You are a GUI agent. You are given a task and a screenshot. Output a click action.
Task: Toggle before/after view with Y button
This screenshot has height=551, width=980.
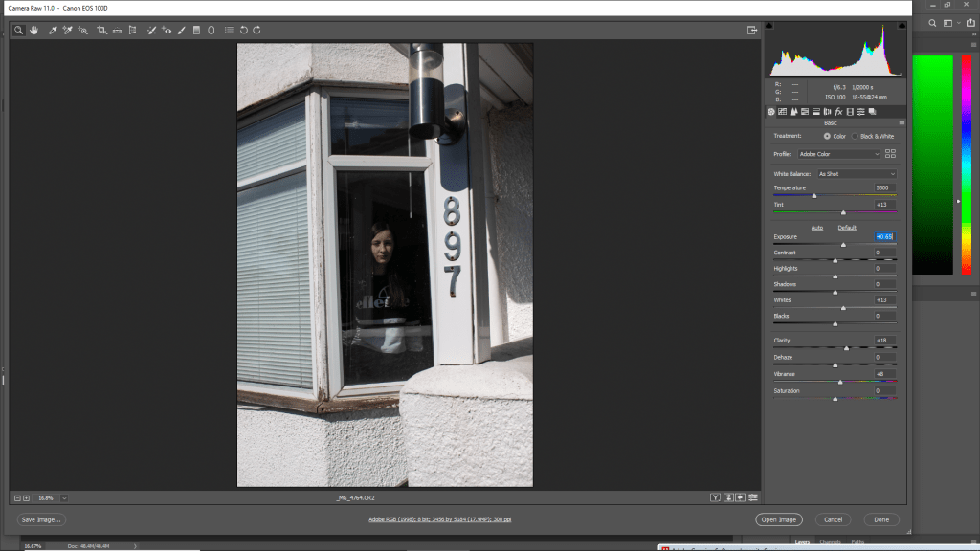click(x=715, y=497)
